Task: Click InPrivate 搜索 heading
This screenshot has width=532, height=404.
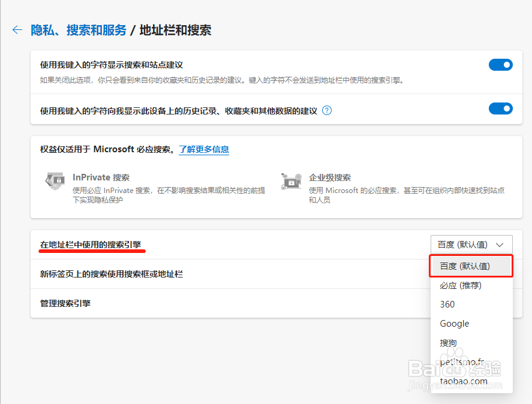Action: pos(101,177)
